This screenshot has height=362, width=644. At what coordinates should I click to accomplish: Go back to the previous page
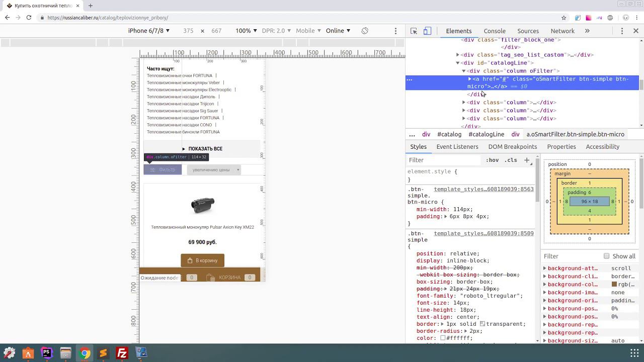pyautogui.click(x=7, y=18)
